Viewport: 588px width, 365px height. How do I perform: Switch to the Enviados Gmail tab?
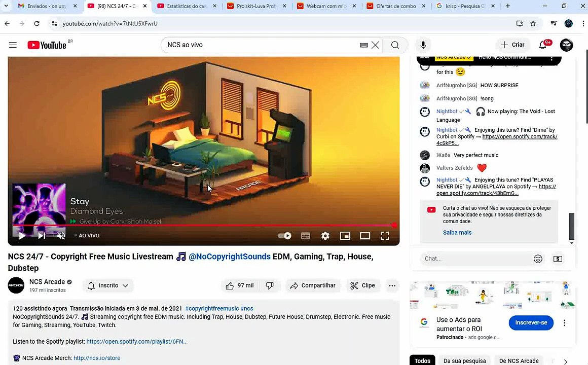point(47,6)
